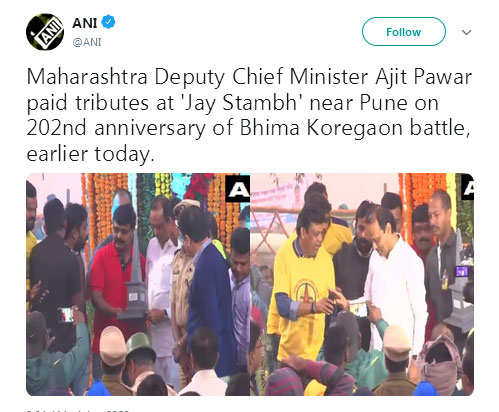
Task: Click the words 'Ajit Pawar' in tweet
Action: [423, 77]
